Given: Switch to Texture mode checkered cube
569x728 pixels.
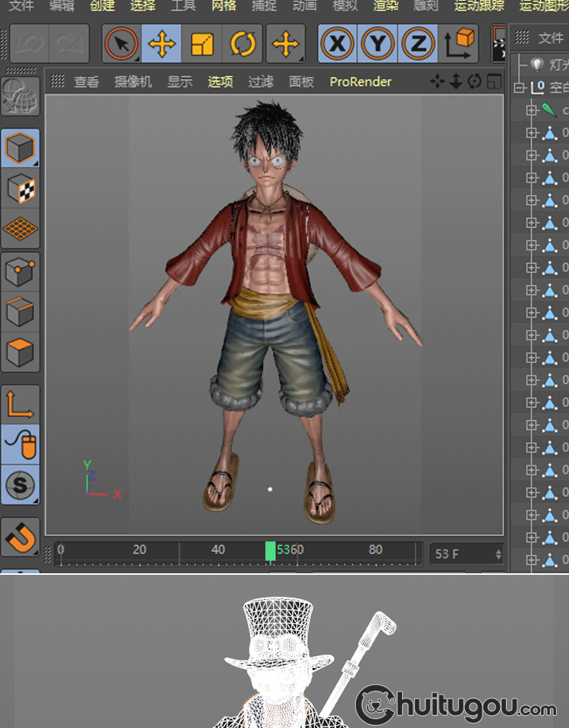Looking at the screenshot, I should [20, 188].
